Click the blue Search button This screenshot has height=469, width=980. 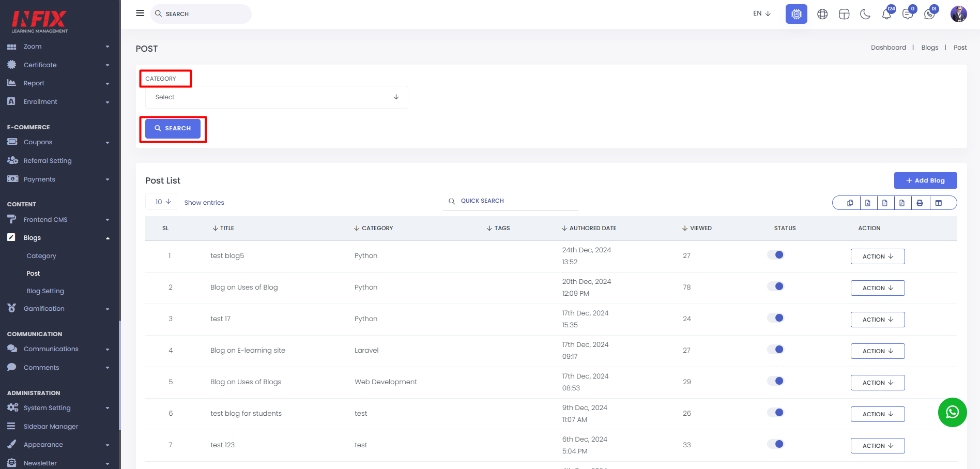pos(173,129)
